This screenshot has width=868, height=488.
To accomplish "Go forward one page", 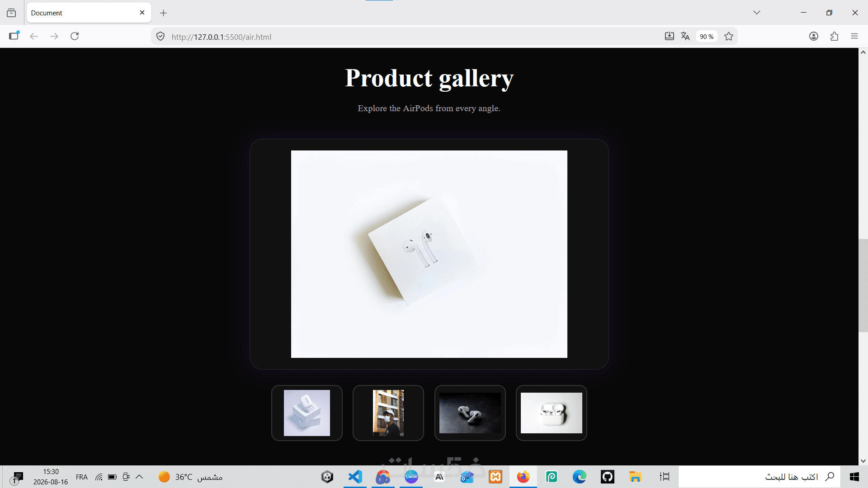I will pyautogui.click(x=54, y=36).
